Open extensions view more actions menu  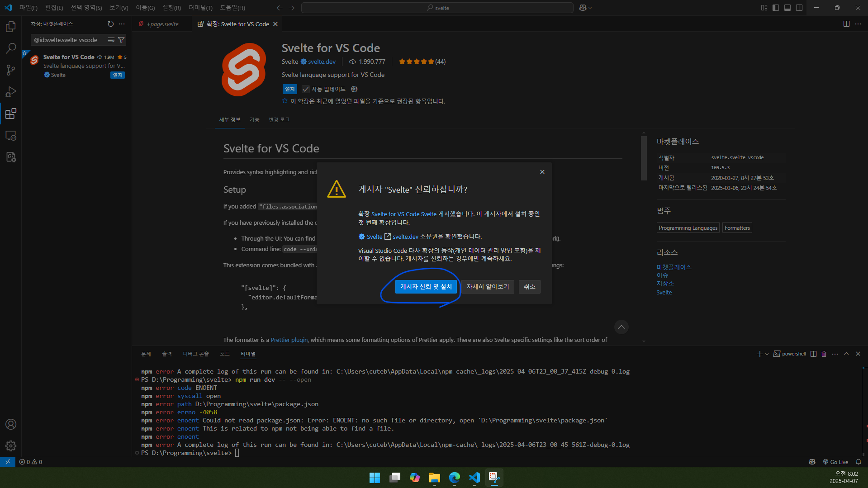pyautogui.click(x=122, y=24)
